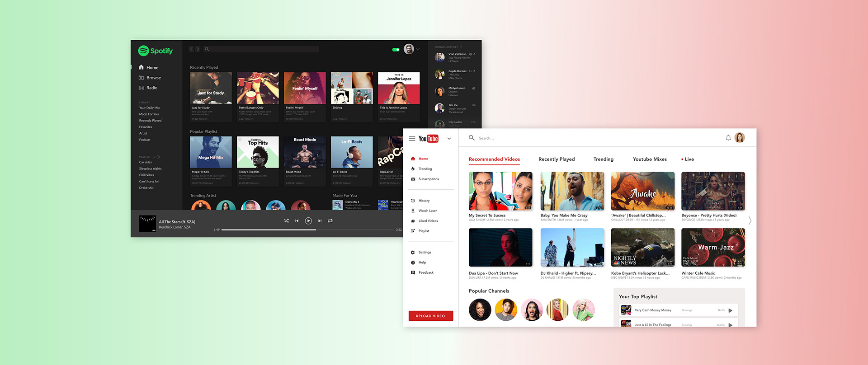The image size is (868, 365).
Task: Toggle the repeat icon in Spotify player
Action: 330,221
